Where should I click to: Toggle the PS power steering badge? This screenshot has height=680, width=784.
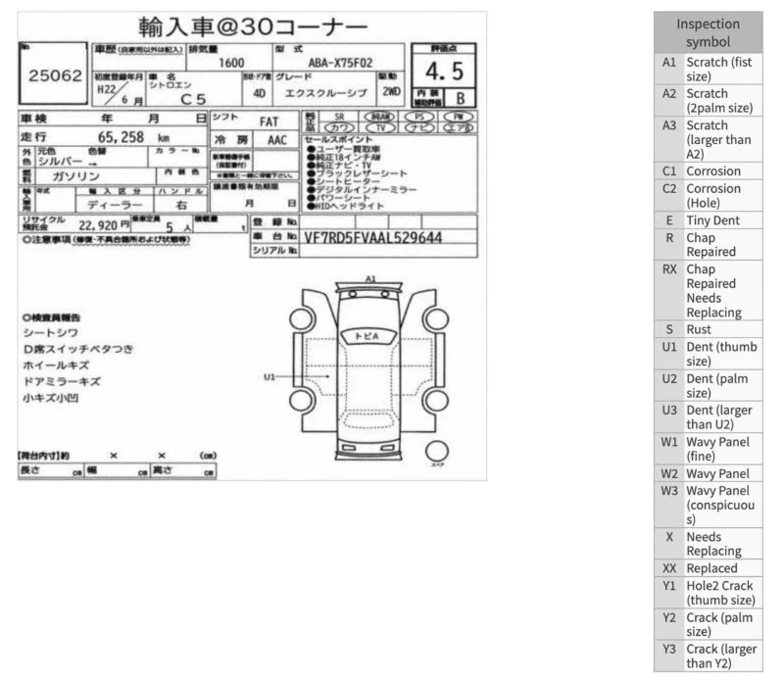coord(419,117)
